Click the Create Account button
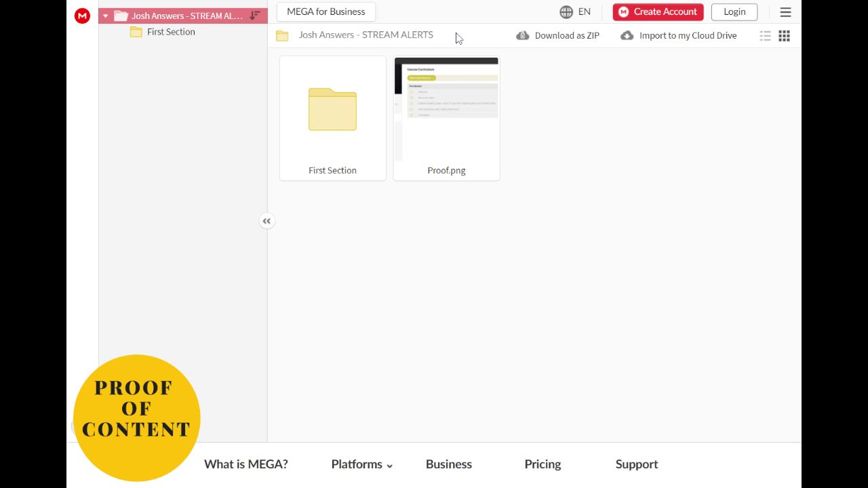868x488 pixels. (658, 12)
